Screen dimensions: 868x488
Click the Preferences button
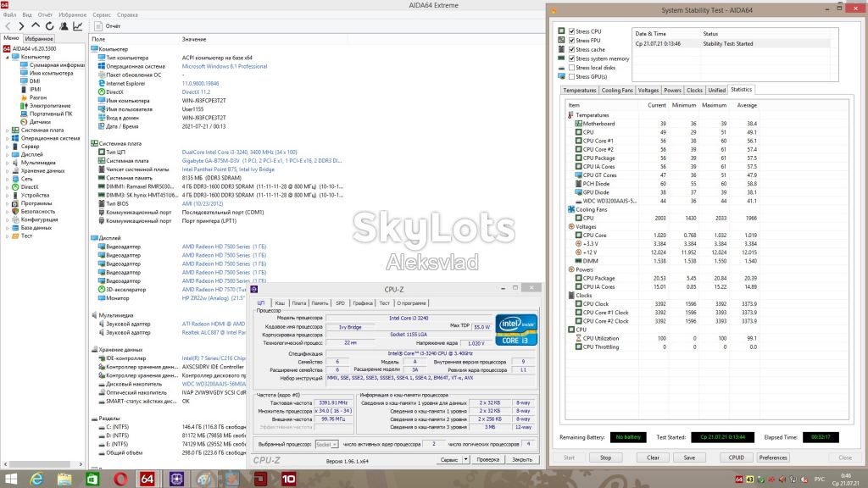773,457
